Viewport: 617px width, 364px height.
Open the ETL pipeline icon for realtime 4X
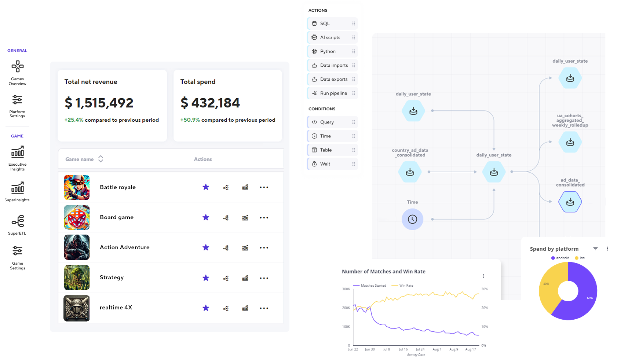(226, 309)
